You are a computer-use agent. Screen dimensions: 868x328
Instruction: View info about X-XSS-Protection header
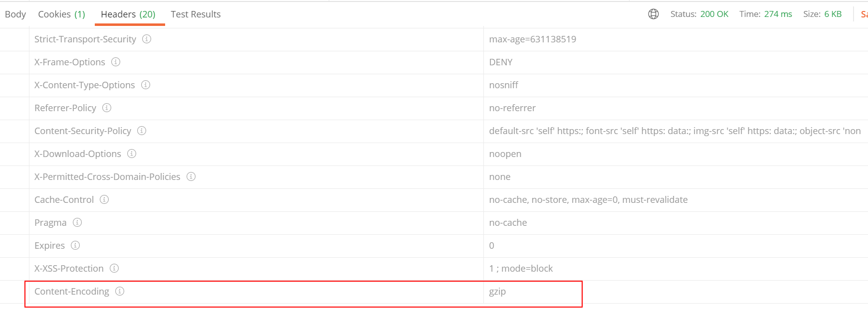pyautogui.click(x=114, y=268)
